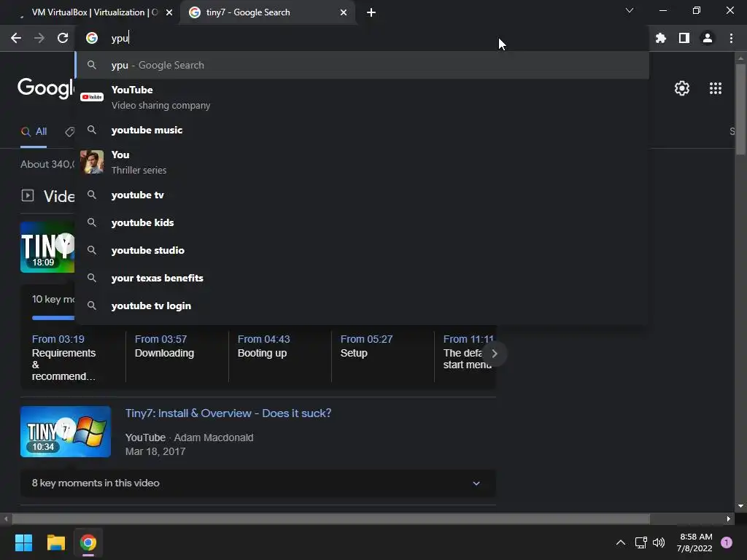Open the notification badge in taskbar
This screenshot has width=747, height=560.
[727, 542]
